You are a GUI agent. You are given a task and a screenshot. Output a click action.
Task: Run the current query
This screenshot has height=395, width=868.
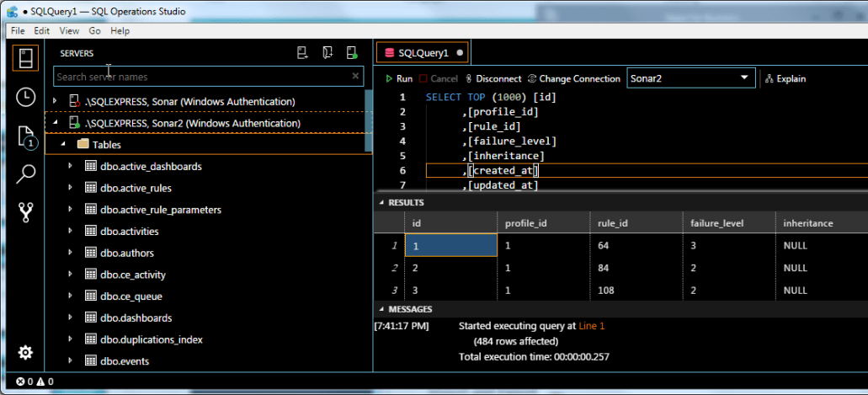399,78
